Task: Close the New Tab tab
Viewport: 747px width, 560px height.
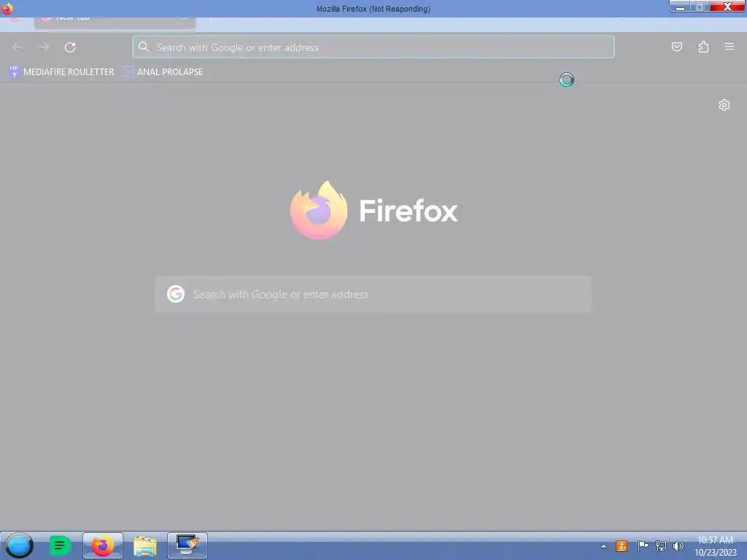Action: pyautogui.click(x=183, y=18)
